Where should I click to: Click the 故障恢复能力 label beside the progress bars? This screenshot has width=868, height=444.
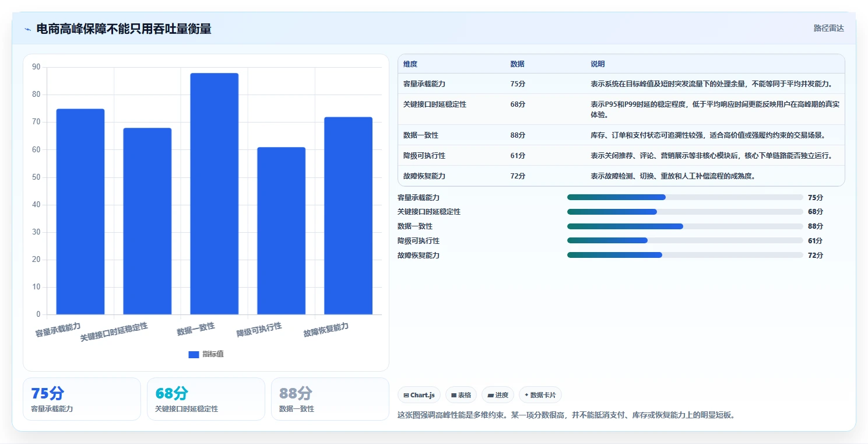(x=419, y=255)
